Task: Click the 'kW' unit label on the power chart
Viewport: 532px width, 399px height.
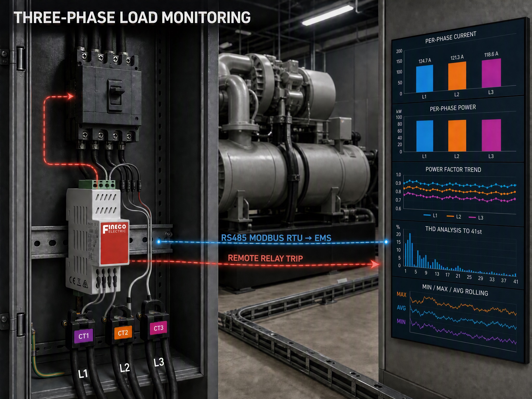Action: (399, 111)
